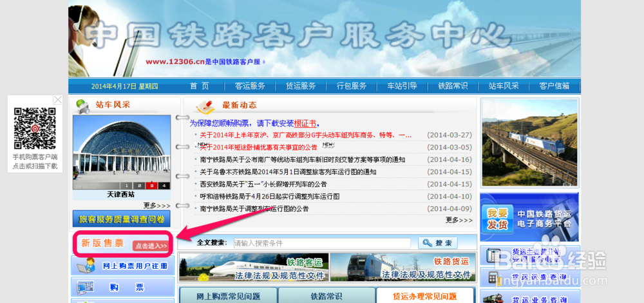This screenshot has width=644, height=303.
Task: Open notice about 京沪、京广高铁 G字头动车组
Action: (x=305, y=135)
